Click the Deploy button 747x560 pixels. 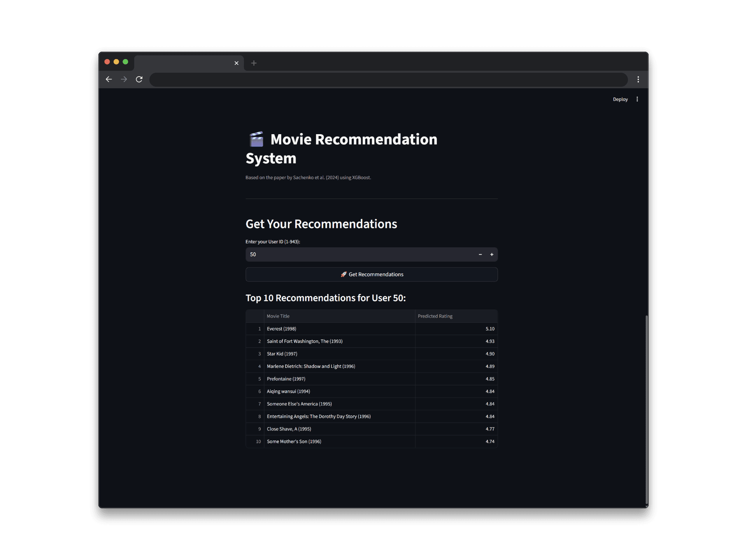coord(620,99)
